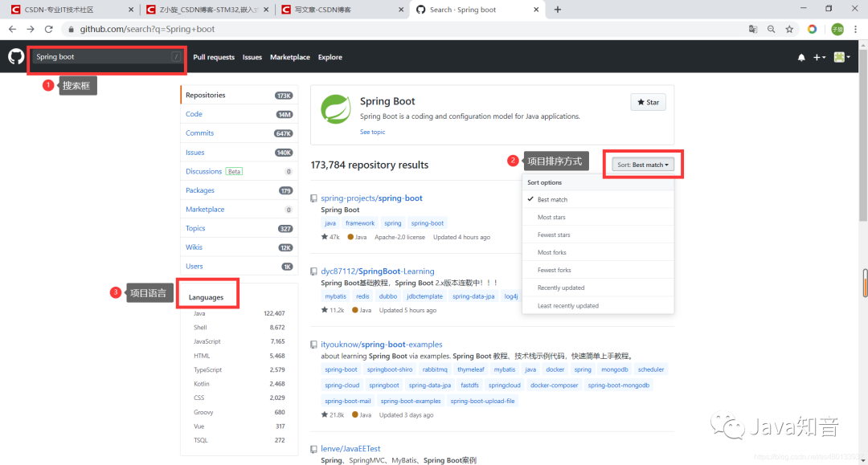This screenshot has width=868, height=465.
Task: Click repo icon beside ityouknow/spring-boot-examples
Action: coord(314,345)
